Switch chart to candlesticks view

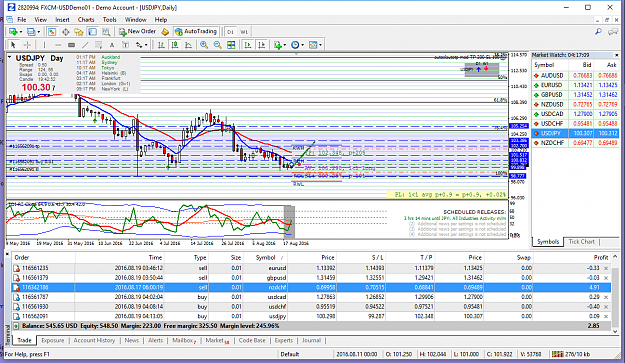(x=175, y=45)
